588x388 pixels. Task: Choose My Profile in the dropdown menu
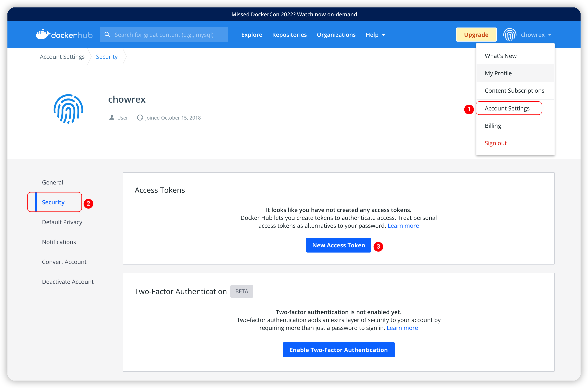(x=498, y=73)
